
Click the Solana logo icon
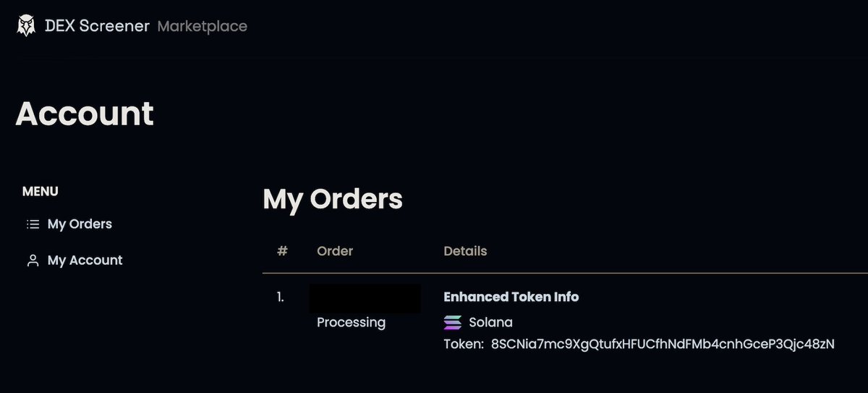pyautogui.click(x=453, y=323)
